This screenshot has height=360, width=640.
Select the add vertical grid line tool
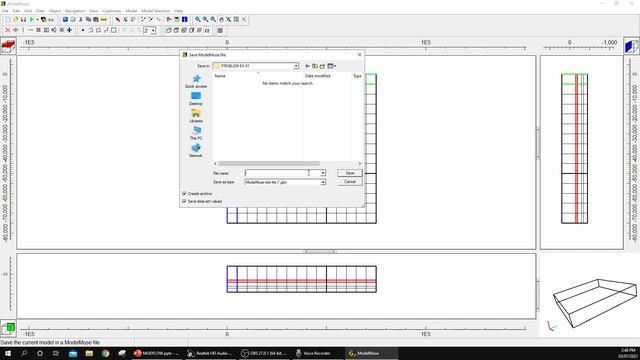tap(23, 30)
